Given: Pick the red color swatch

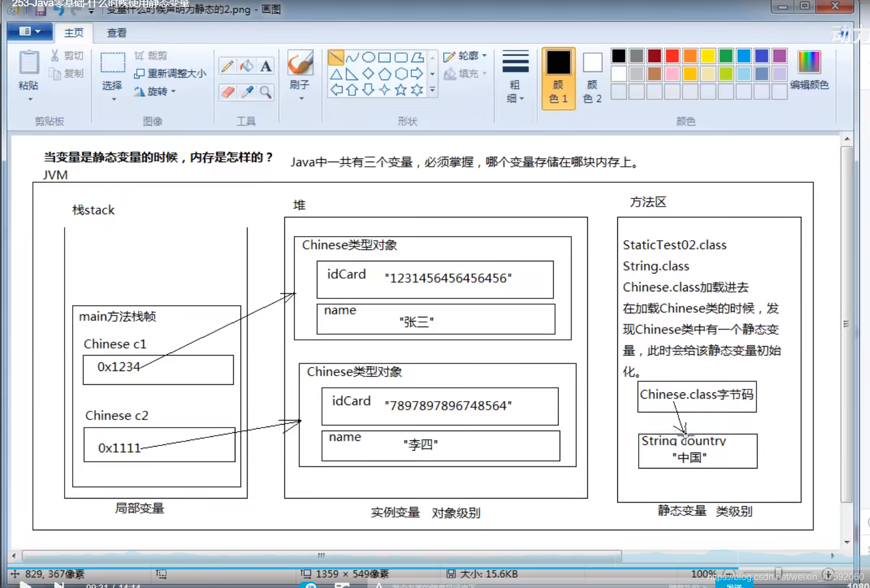Looking at the screenshot, I should point(672,56).
